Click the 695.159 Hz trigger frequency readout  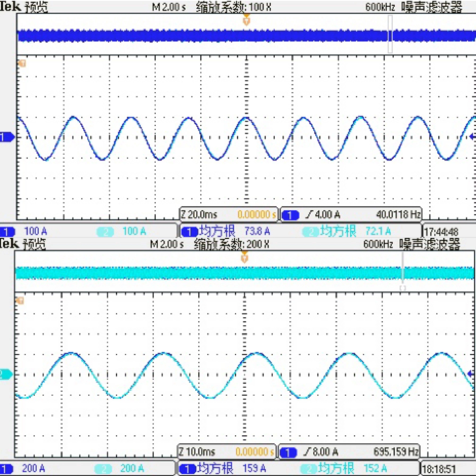point(396,452)
